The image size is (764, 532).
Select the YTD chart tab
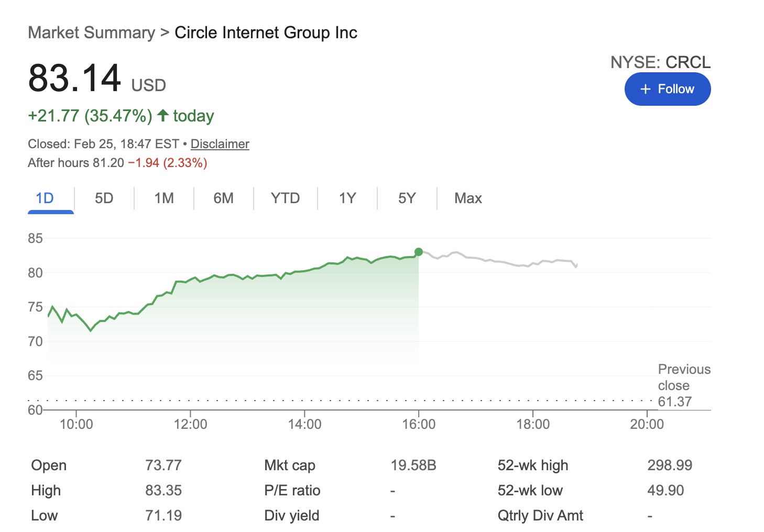285,198
